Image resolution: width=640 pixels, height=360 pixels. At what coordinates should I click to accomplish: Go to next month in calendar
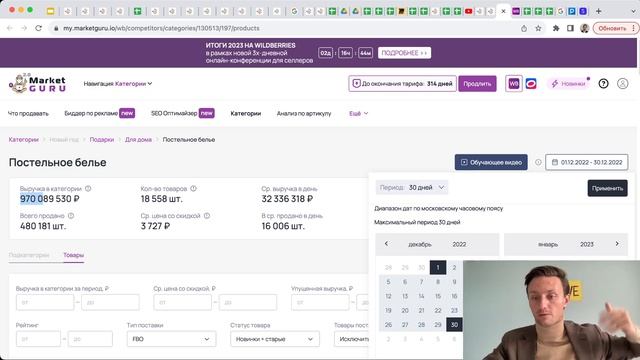pos(617,244)
